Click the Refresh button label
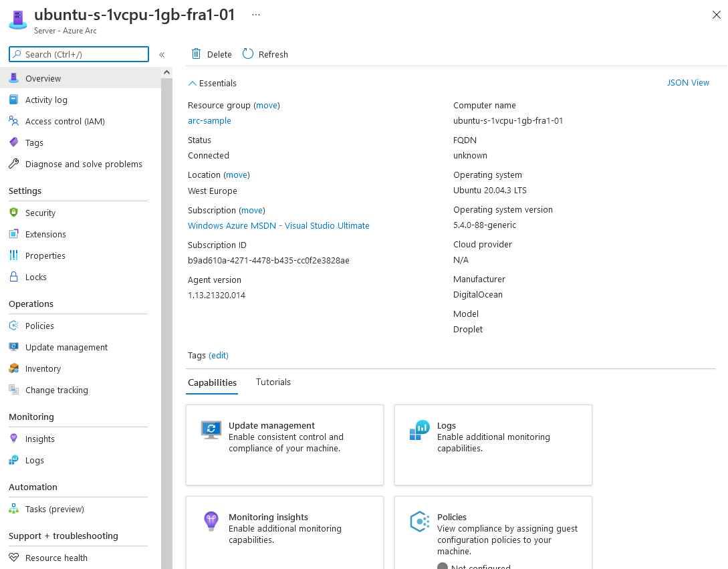728x569 pixels. point(273,54)
